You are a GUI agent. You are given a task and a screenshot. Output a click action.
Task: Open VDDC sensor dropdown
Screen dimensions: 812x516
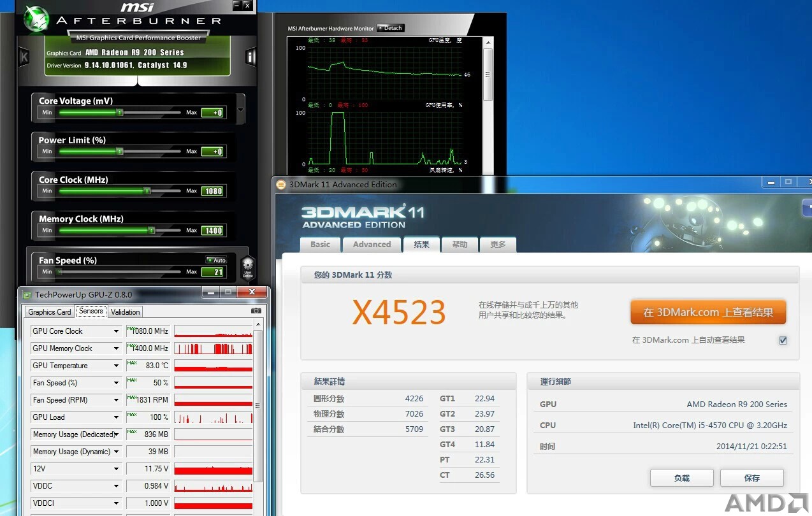point(117,486)
